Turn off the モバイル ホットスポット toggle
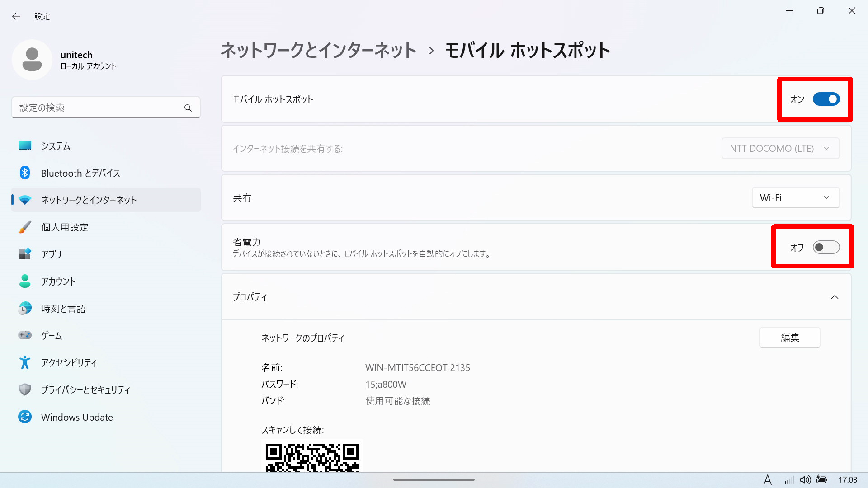The width and height of the screenshot is (868, 488). click(826, 99)
